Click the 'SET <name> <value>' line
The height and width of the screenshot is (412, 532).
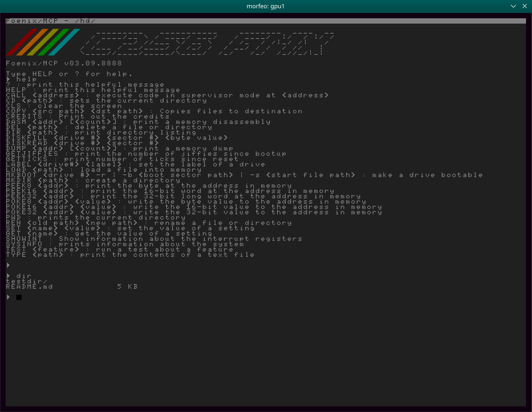(x=130, y=228)
